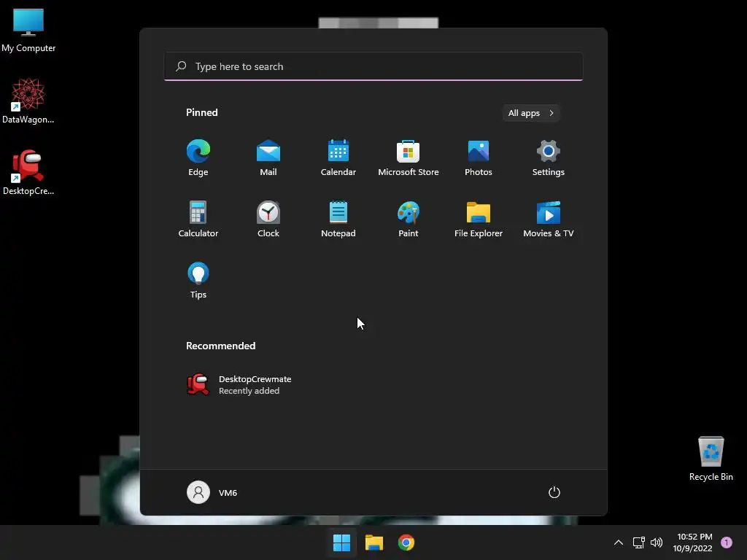Launch Movies & TV app
Image resolution: width=747 pixels, height=560 pixels.
(x=549, y=219)
